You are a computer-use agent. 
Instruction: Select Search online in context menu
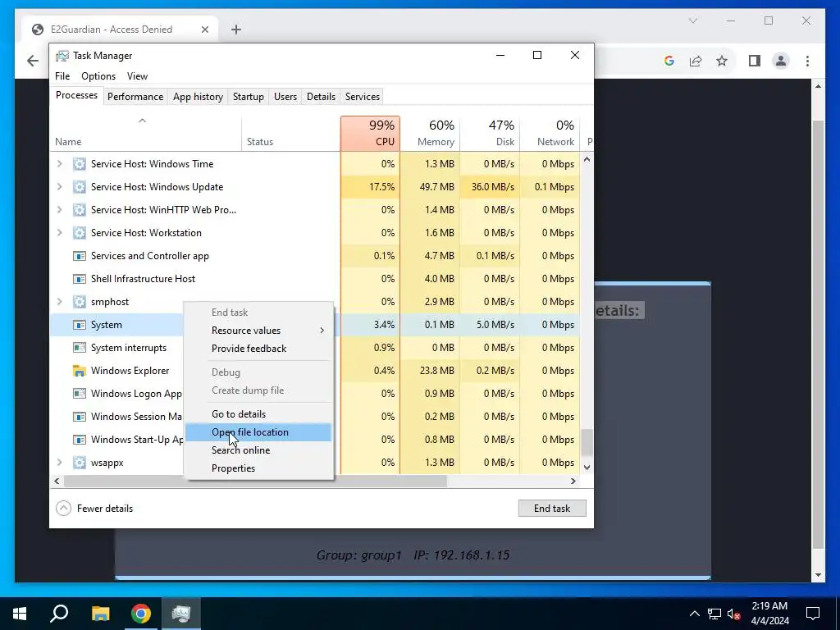(x=258, y=450)
